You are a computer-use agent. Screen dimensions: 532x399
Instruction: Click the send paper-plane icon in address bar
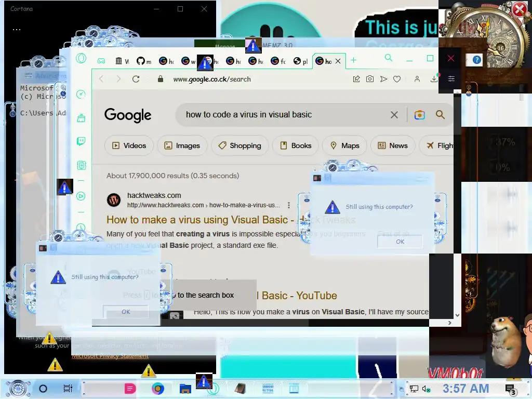click(x=383, y=79)
